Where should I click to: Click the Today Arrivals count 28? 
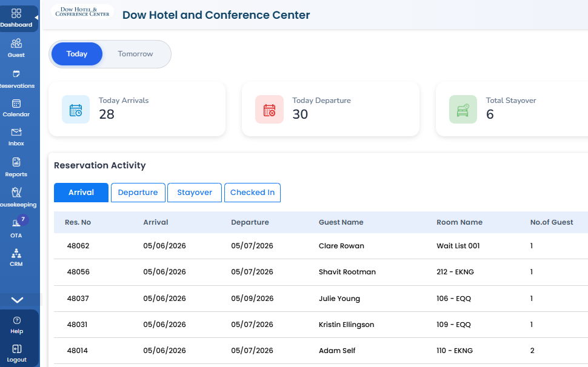(x=107, y=114)
